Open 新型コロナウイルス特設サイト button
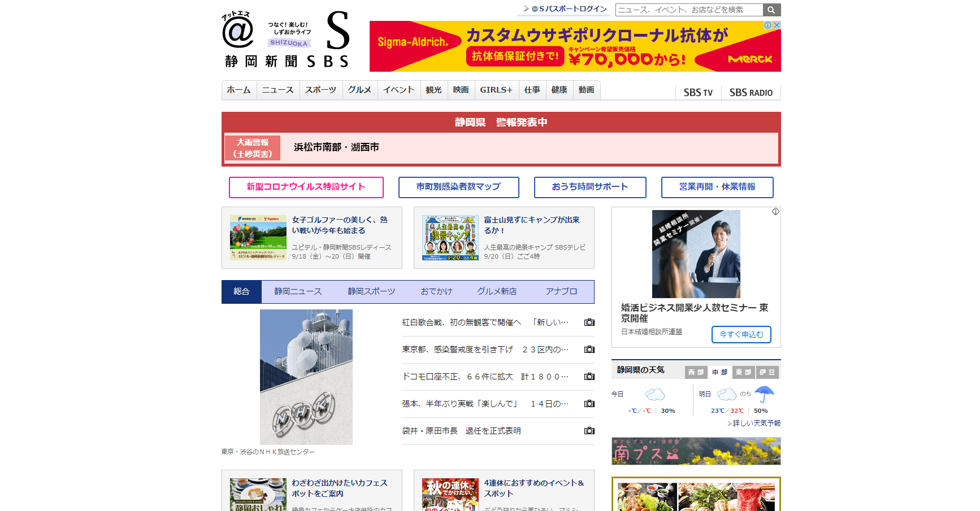 (306, 187)
